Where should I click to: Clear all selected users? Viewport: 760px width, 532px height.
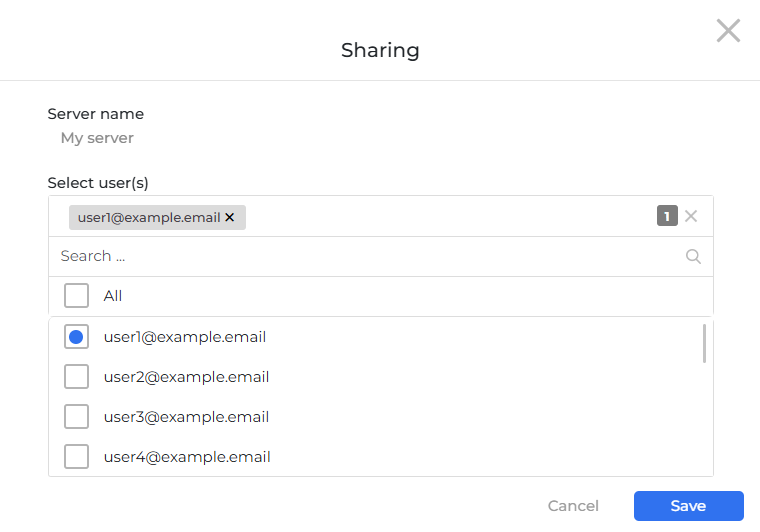pos(691,216)
